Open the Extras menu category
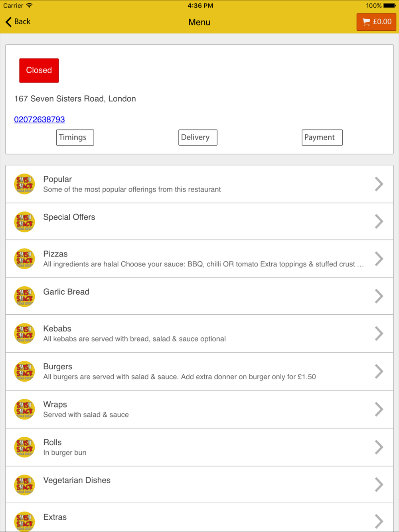 199,518
